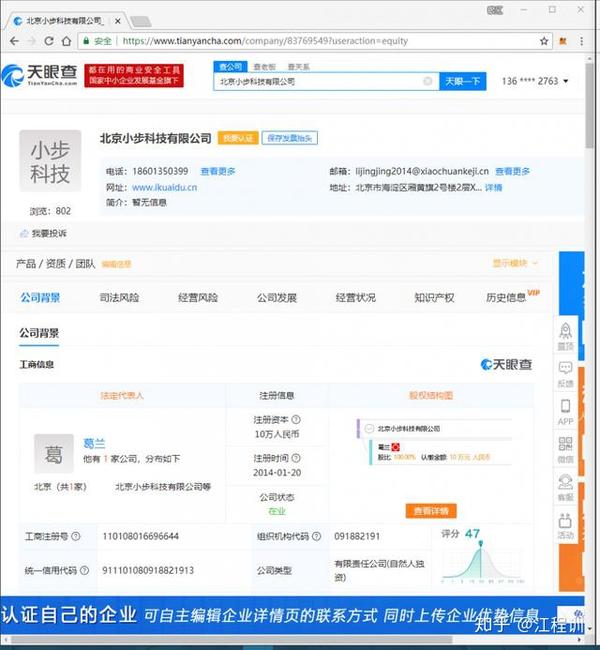Open a new browser tab

[141, 21]
